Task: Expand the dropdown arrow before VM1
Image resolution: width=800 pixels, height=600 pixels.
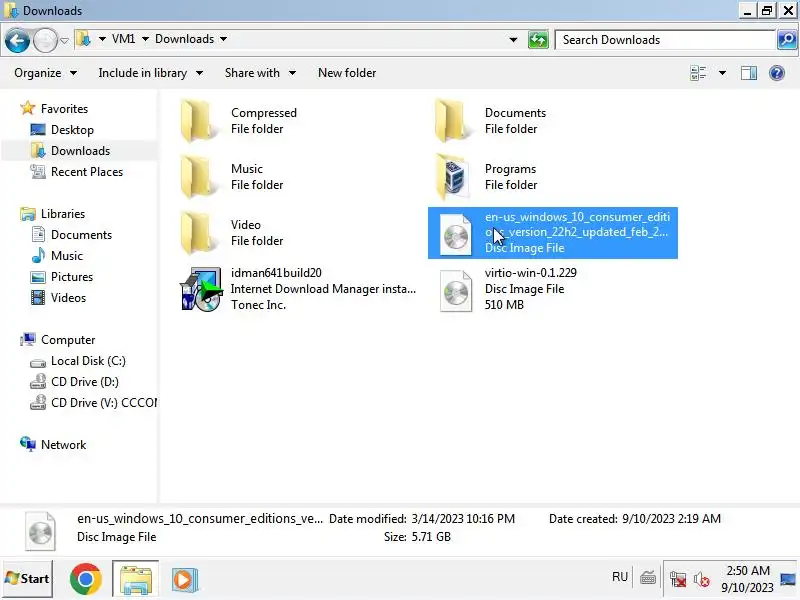Action: click(x=102, y=39)
